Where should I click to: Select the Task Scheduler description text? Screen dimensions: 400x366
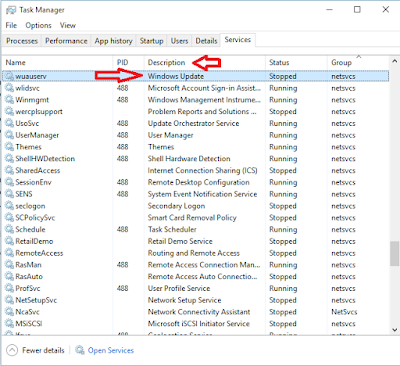(x=172, y=229)
